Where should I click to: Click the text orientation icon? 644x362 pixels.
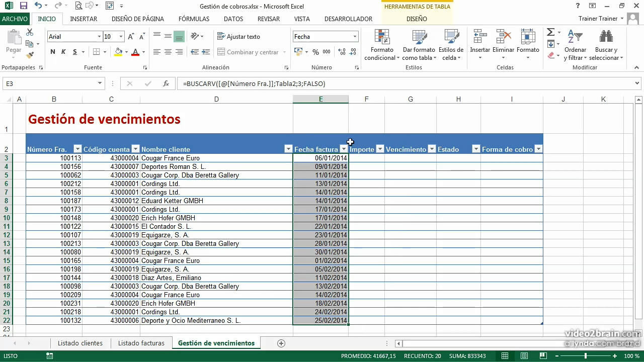[195, 36]
